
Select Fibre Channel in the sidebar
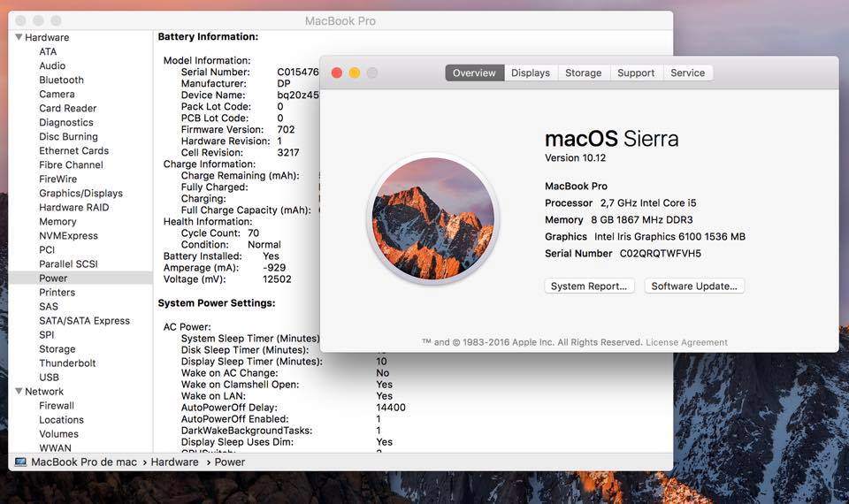point(71,164)
